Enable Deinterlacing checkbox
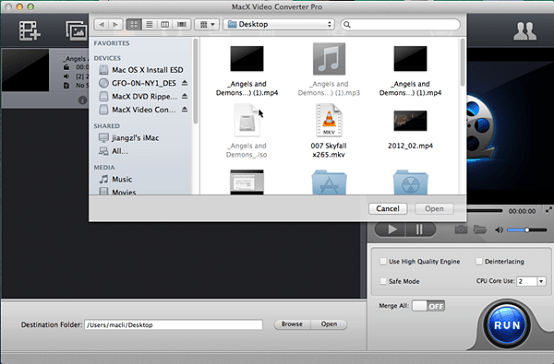This screenshot has width=554, height=364. click(479, 262)
